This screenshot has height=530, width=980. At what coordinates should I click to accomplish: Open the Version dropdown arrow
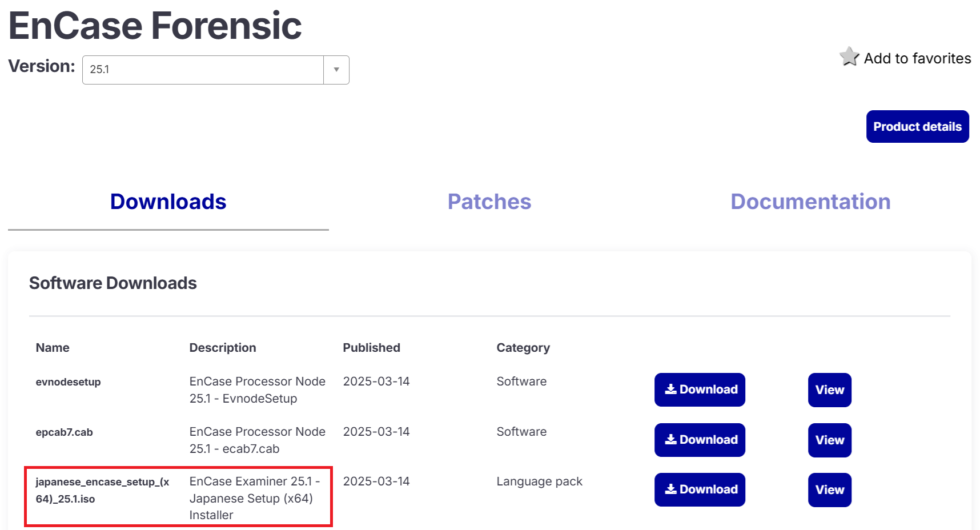[x=336, y=70]
